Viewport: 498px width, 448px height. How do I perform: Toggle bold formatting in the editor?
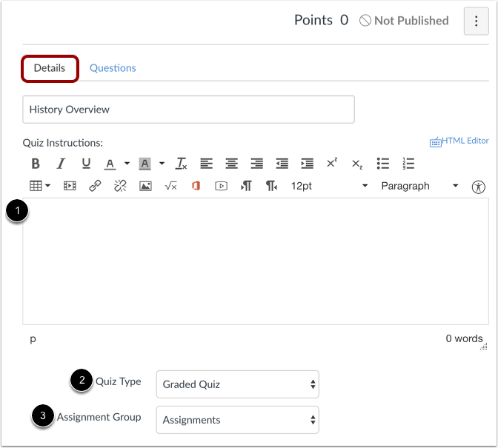click(36, 164)
